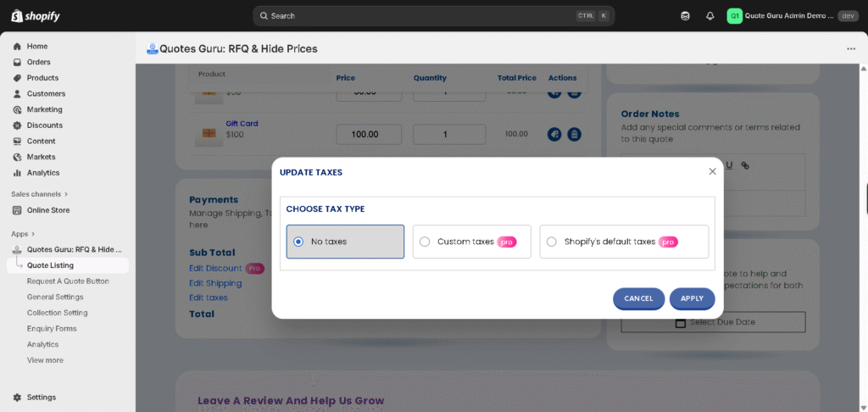This screenshot has width=868, height=412.
Task: Open the Analytics sidebar icon
Action: tap(17, 173)
